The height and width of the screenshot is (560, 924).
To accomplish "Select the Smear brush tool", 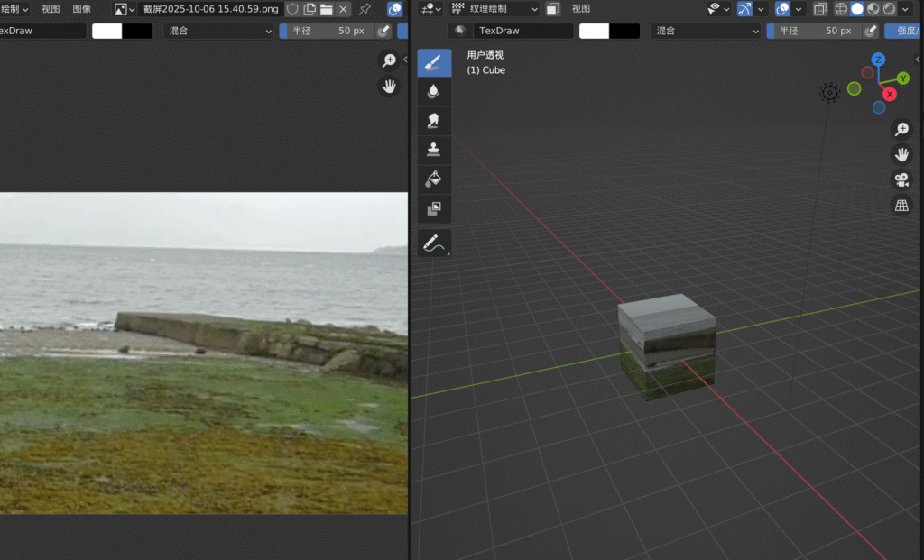I will pyautogui.click(x=434, y=121).
